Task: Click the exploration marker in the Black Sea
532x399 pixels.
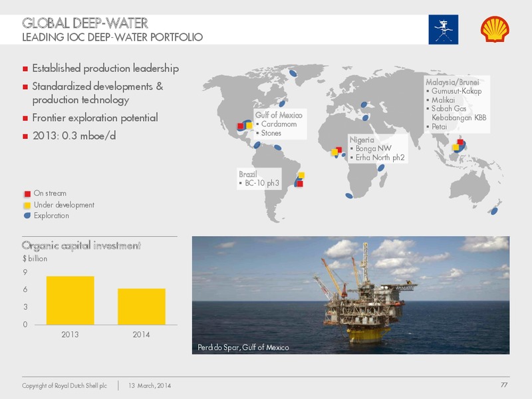Action: click(364, 105)
